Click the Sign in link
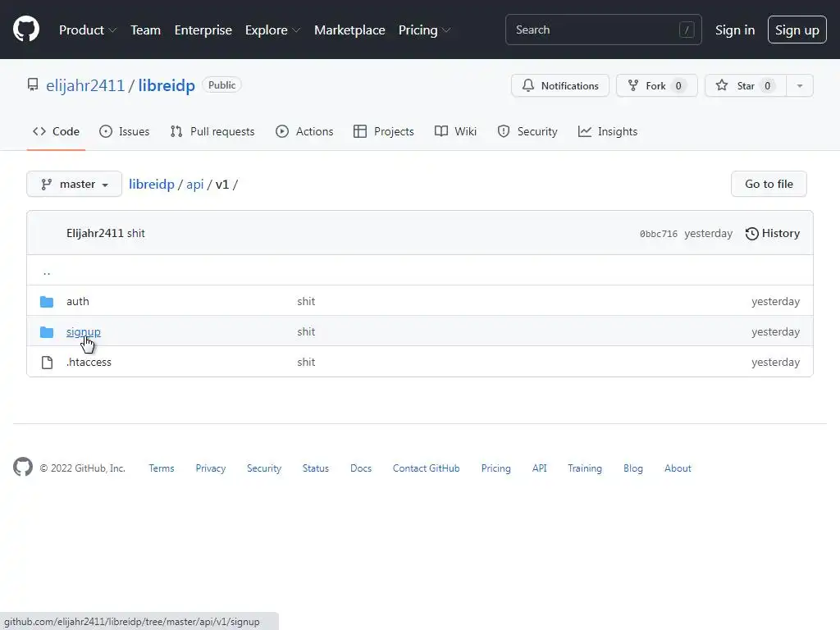This screenshot has height=630, width=840. click(x=735, y=30)
